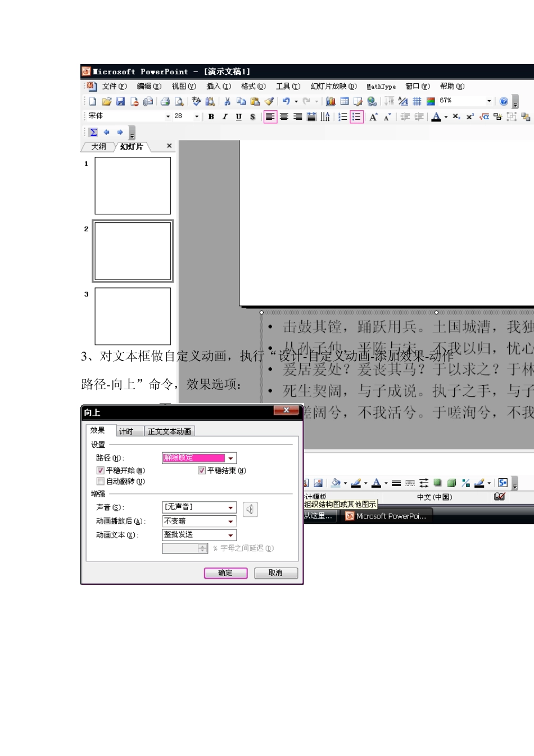Click the Microsoft PowerPoi... taskbar button

(386, 516)
